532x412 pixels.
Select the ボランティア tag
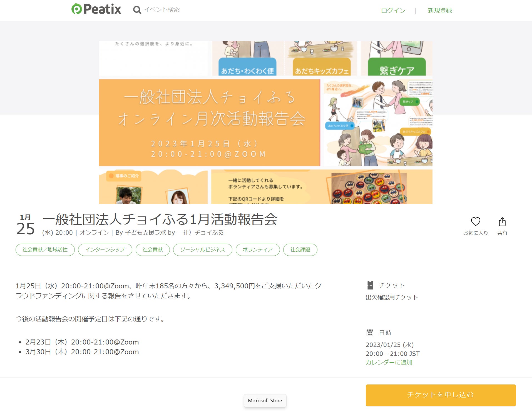(x=258, y=250)
